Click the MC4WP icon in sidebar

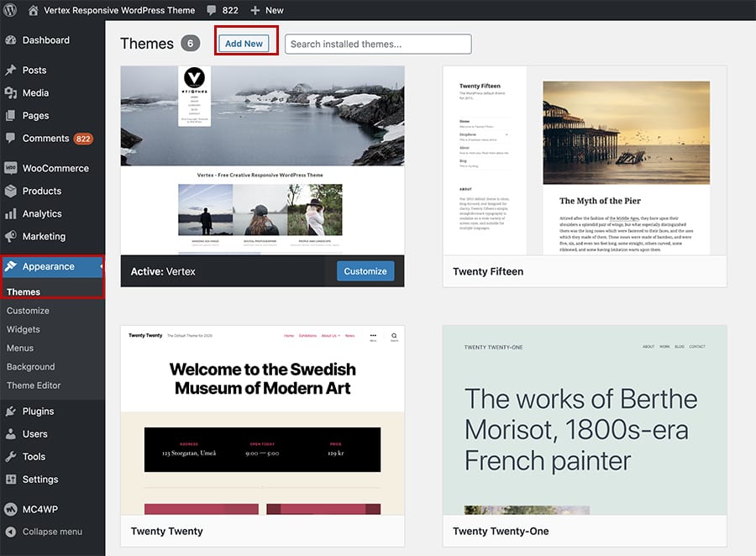11,509
